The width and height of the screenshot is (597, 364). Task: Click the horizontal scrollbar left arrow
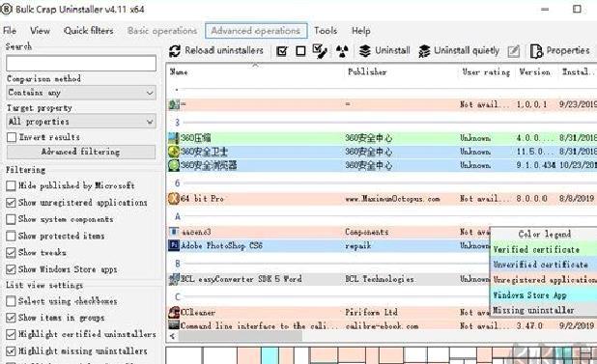click(172, 336)
